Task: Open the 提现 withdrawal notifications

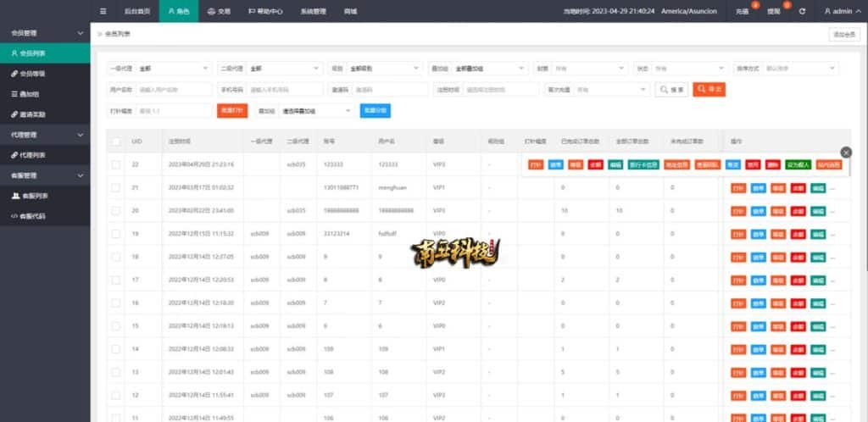Action: point(773,11)
